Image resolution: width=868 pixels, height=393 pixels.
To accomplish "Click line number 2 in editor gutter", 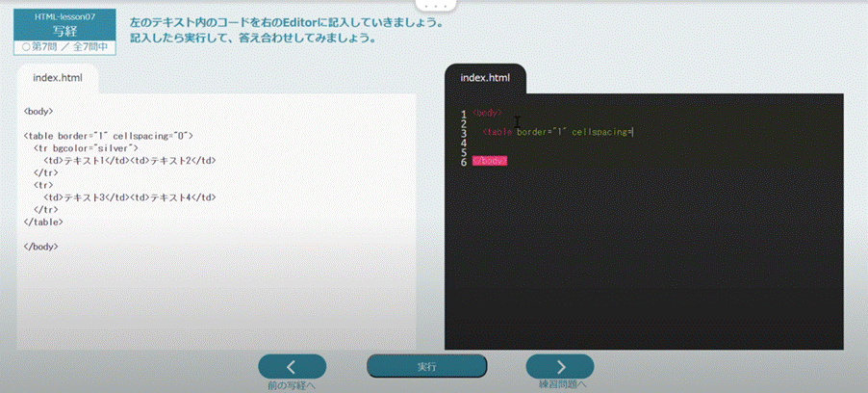I will pyautogui.click(x=464, y=123).
